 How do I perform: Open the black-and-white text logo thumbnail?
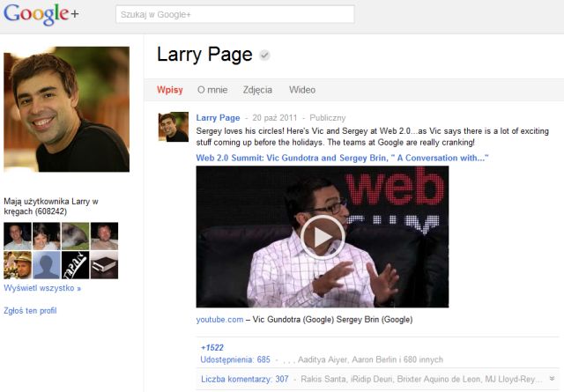[75, 265]
